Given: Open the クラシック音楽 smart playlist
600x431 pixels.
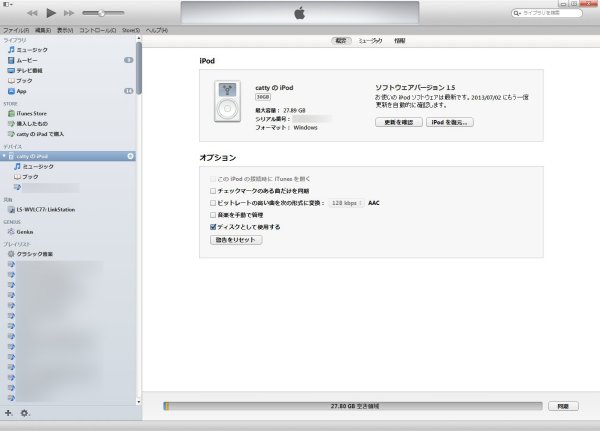Looking at the screenshot, I should (x=30, y=254).
